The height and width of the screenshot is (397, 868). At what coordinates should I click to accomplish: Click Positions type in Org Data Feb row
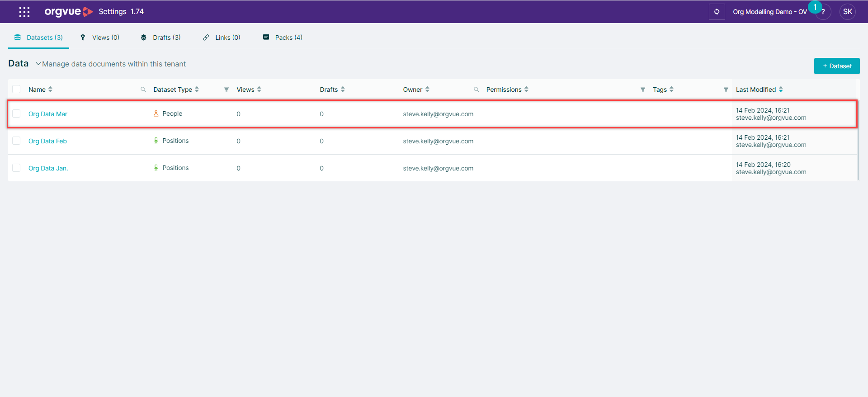[x=175, y=141]
